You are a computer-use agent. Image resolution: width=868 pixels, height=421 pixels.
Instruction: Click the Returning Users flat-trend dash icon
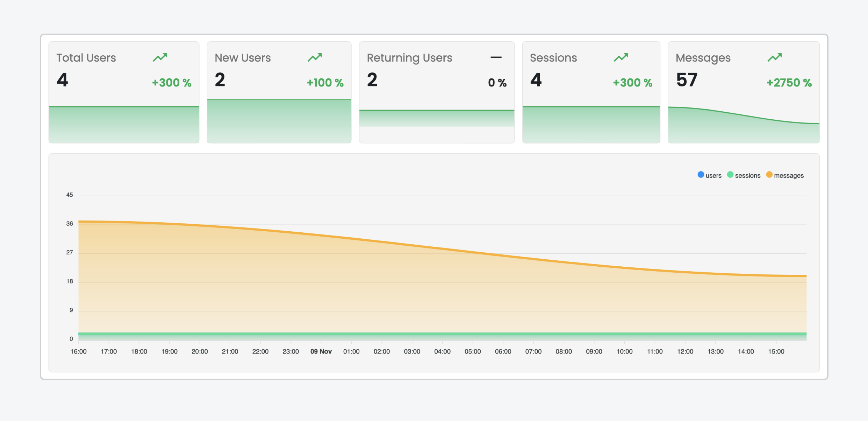(x=496, y=57)
